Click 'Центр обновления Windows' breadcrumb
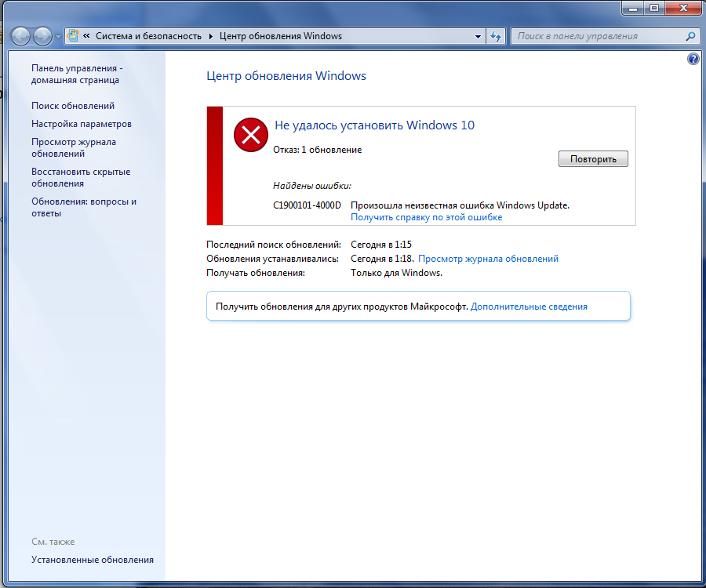Viewport: 706px width, 588px height. [x=281, y=36]
